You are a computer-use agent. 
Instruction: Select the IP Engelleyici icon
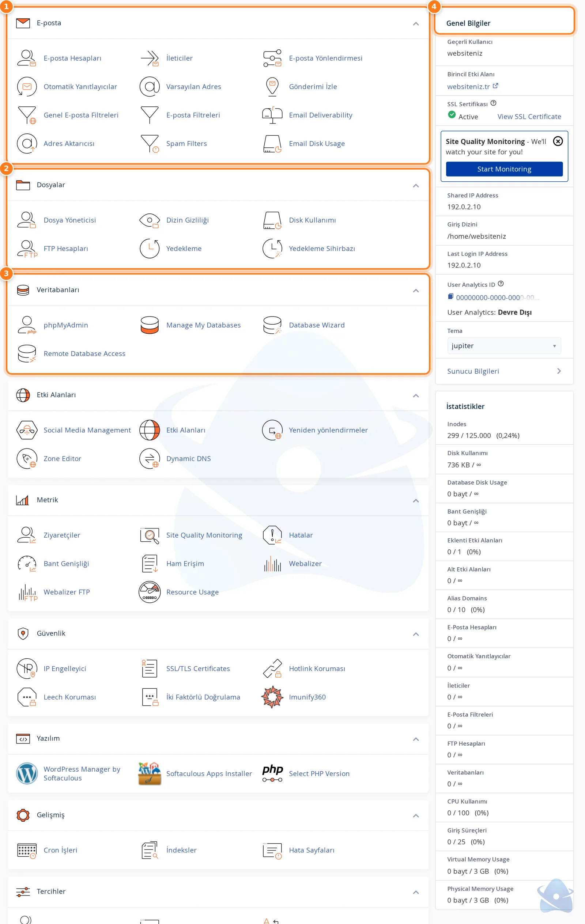(26, 668)
